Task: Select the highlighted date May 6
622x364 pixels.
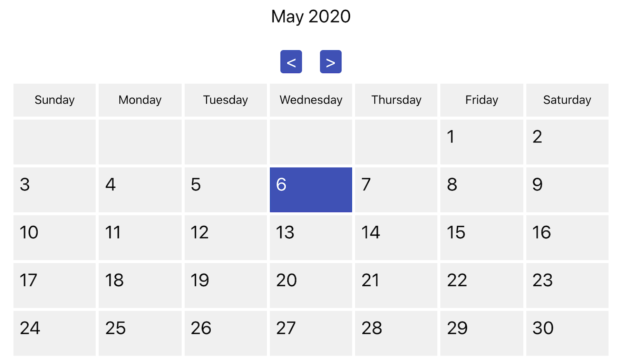Action: [x=311, y=190]
